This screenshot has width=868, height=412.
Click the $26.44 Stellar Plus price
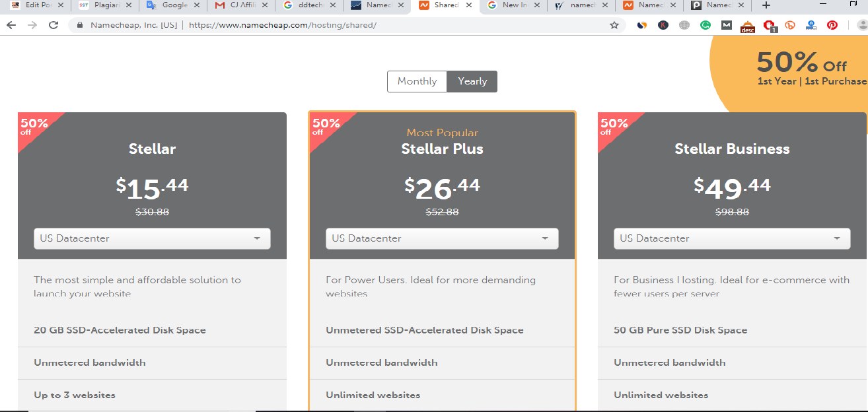click(442, 188)
